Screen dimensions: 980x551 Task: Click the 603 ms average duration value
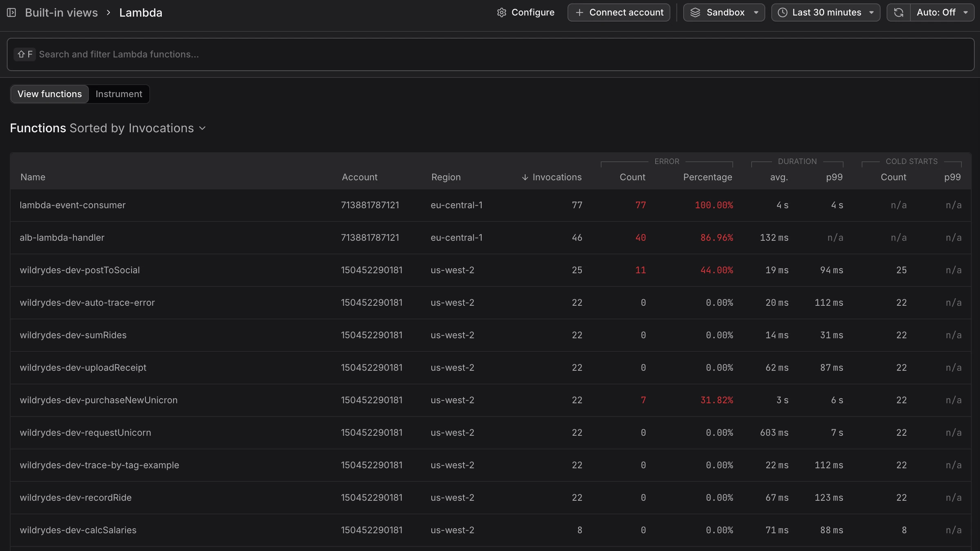pos(774,433)
